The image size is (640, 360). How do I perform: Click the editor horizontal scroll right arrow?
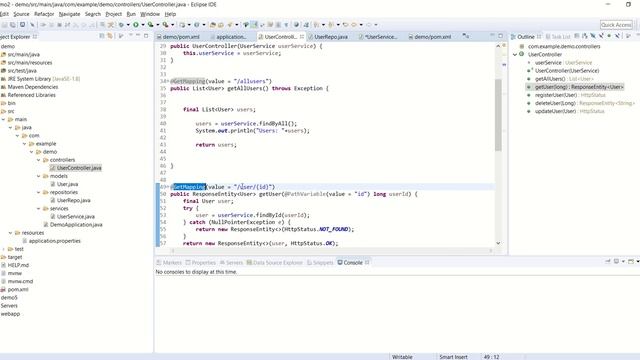tap(491, 251)
